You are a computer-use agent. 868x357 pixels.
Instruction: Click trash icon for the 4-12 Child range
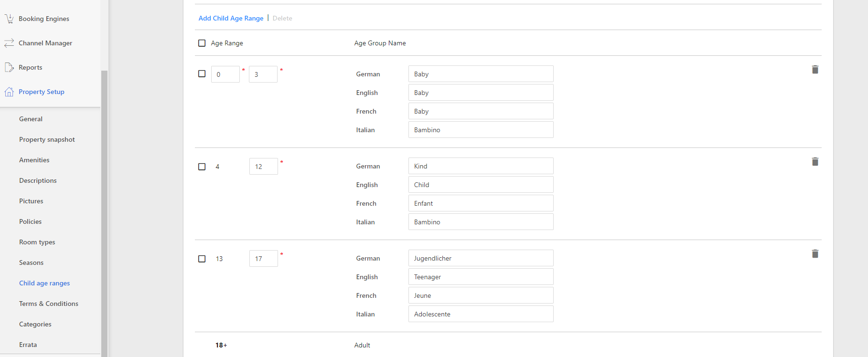815,162
